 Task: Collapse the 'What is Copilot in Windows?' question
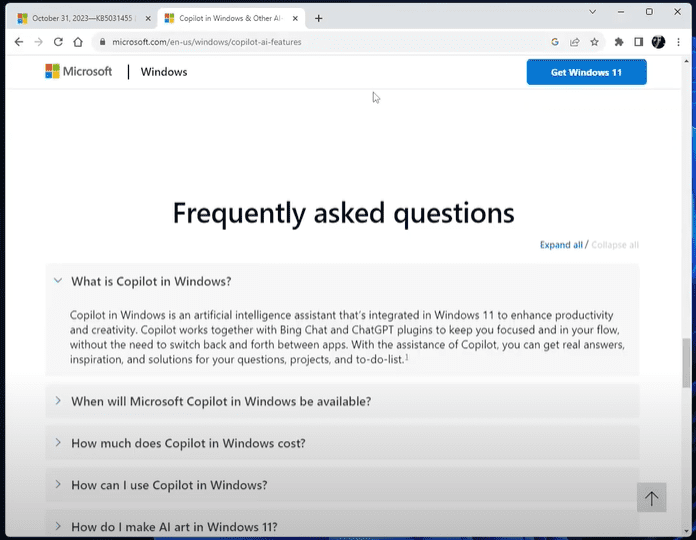click(x=151, y=282)
